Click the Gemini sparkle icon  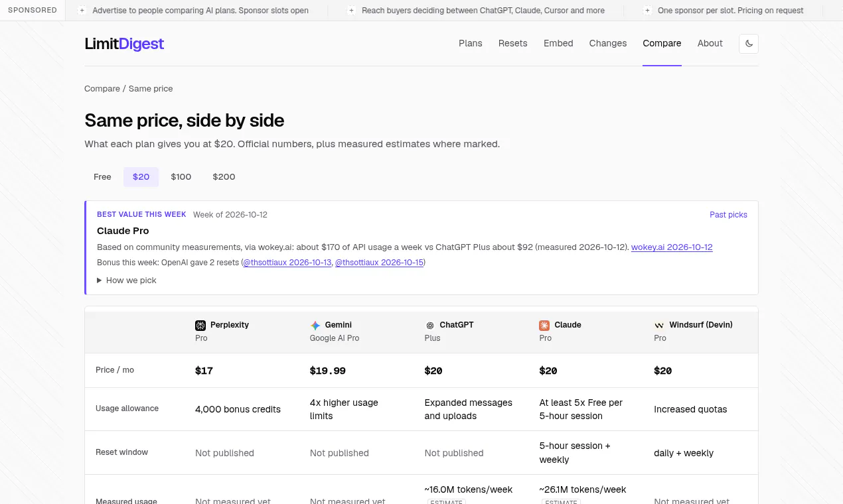tap(315, 326)
